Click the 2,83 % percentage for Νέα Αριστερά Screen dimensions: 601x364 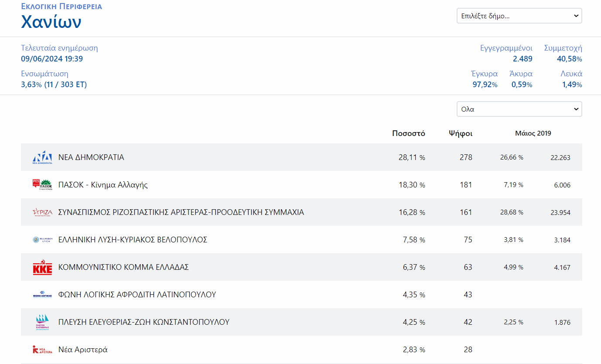(414, 350)
